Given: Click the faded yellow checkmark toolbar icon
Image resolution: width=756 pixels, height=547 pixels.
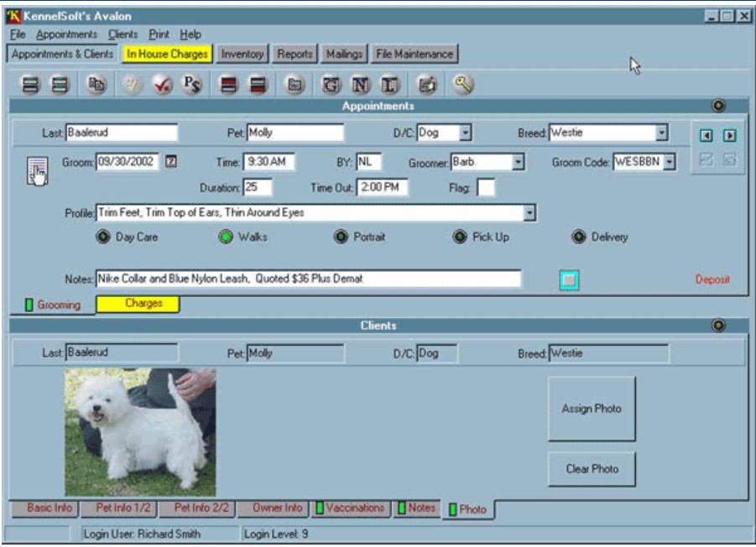Looking at the screenshot, I should [133, 85].
